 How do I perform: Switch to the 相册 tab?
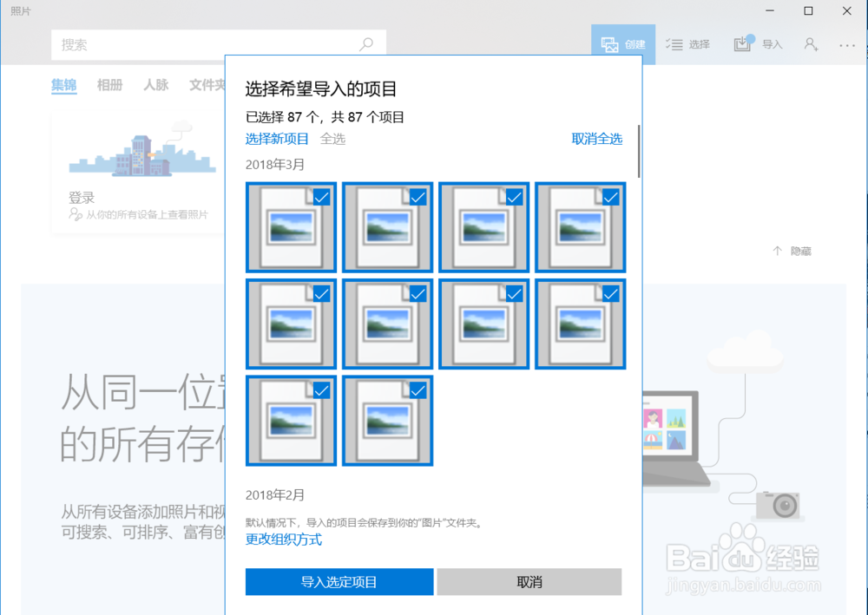tap(109, 85)
